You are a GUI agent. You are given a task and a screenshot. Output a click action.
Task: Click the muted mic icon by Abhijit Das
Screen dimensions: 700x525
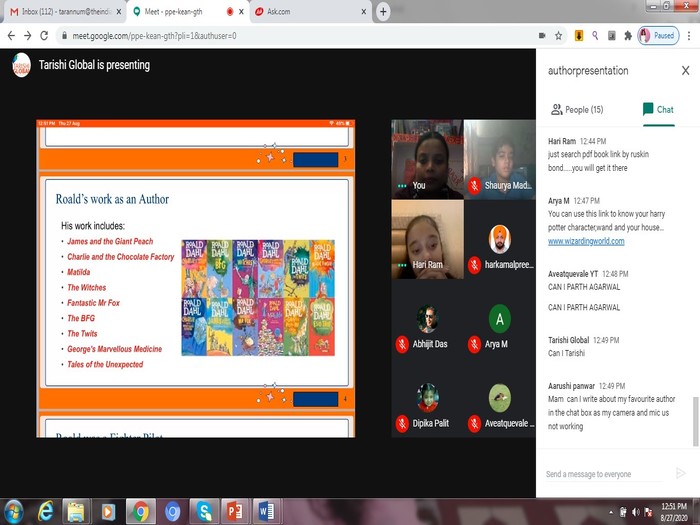(402, 344)
